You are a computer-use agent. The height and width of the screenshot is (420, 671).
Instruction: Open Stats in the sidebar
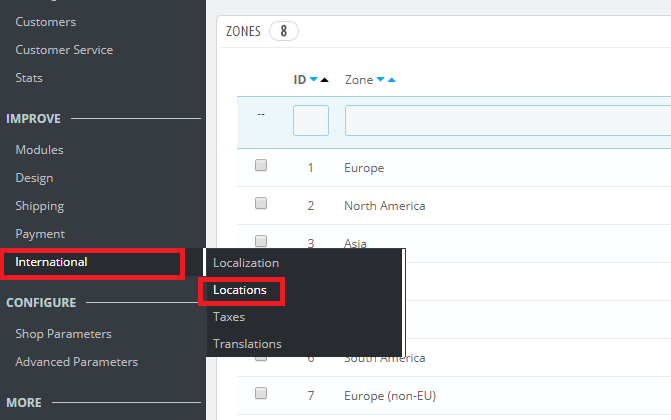(29, 78)
